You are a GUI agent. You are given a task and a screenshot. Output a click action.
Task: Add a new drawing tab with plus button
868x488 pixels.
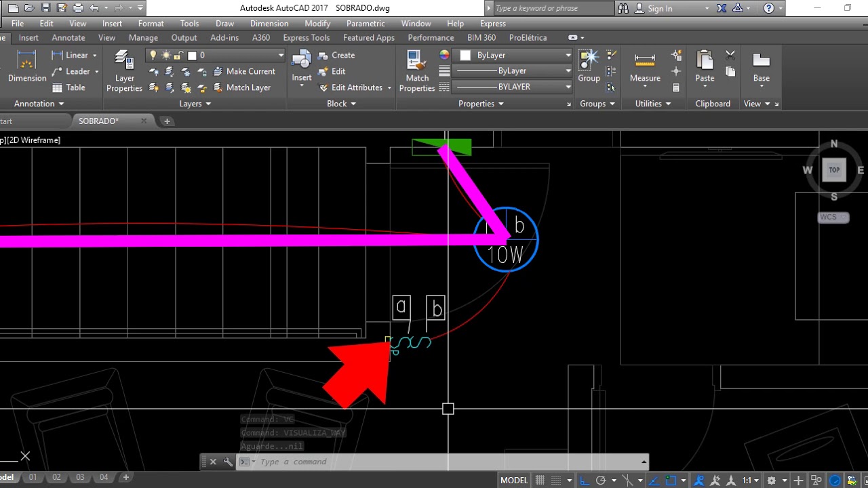pyautogui.click(x=167, y=121)
